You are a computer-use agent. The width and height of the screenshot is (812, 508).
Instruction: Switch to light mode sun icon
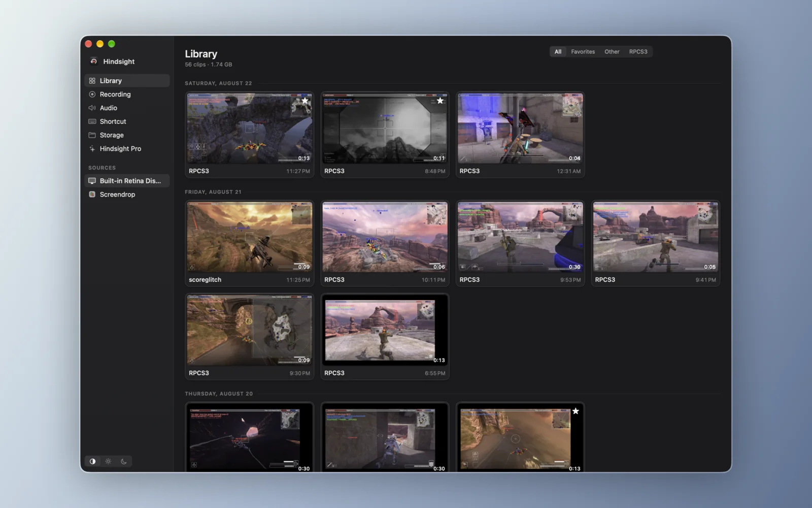pyautogui.click(x=108, y=461)
